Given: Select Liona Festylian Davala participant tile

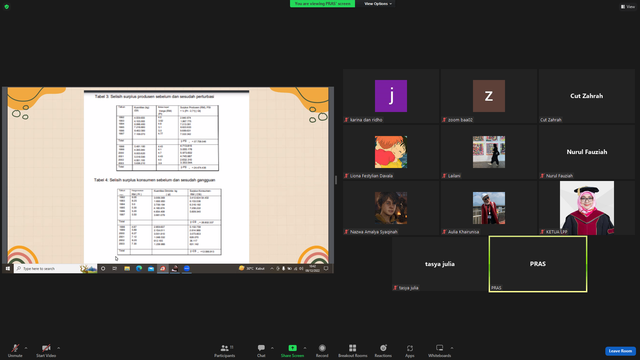Looking at the screenshot, I should coord(391,152).
